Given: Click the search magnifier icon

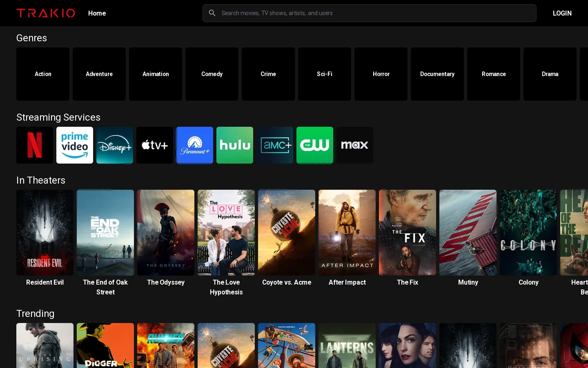Looking at the screenshot, I should pos(212,13).
